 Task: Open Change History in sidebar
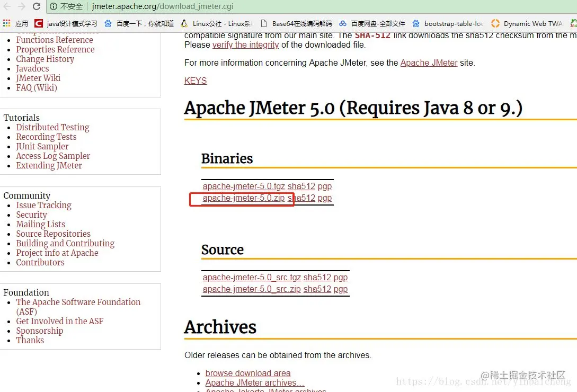tap(45, 59)
